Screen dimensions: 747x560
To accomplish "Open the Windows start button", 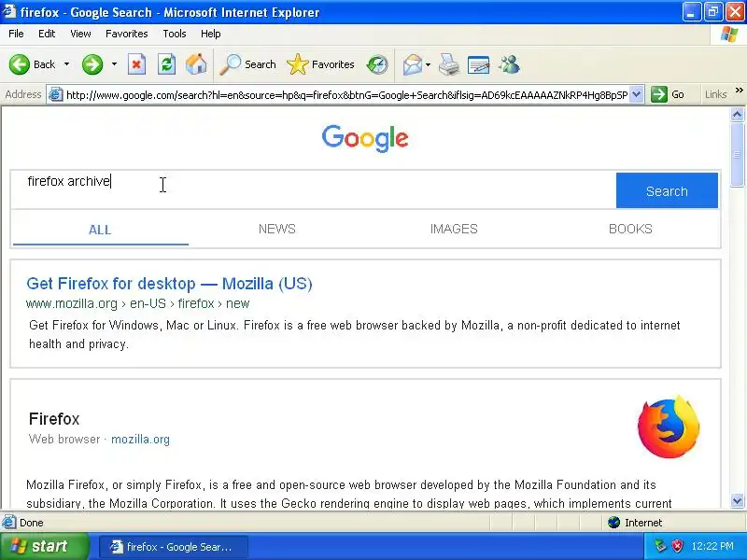I will click(x=44, y=546).
